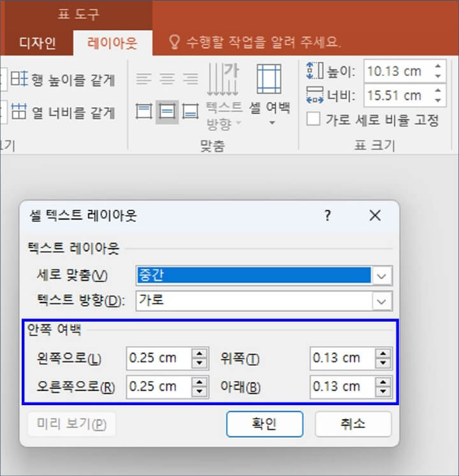Click 열 너비를 같게 label
This screenshot has width=459, height=476.
[x=73, y=113]
